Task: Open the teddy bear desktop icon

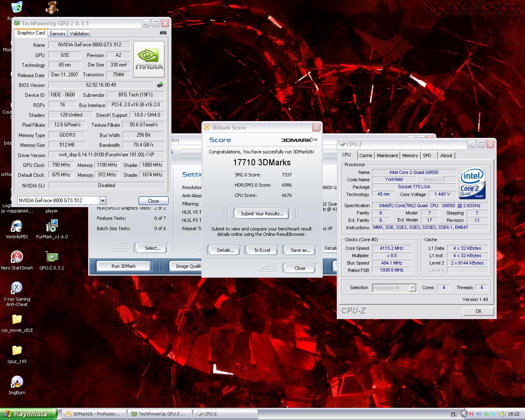Action: (x=52, y=7)
